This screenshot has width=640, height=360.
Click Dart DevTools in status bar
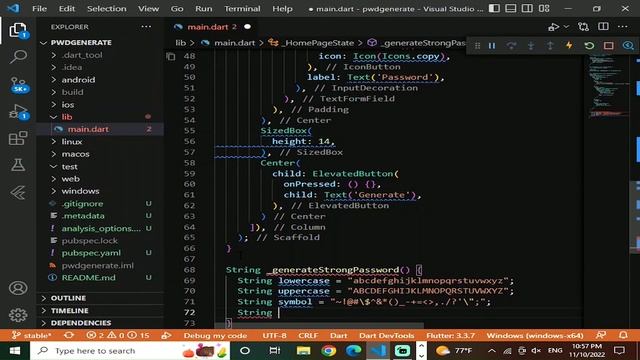tap(387, 336)
